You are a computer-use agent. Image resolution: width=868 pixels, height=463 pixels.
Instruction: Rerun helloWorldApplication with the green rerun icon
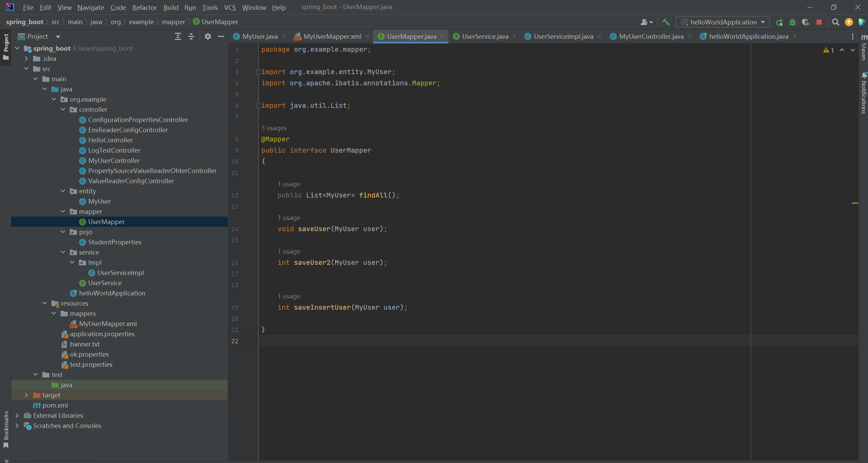780,22
